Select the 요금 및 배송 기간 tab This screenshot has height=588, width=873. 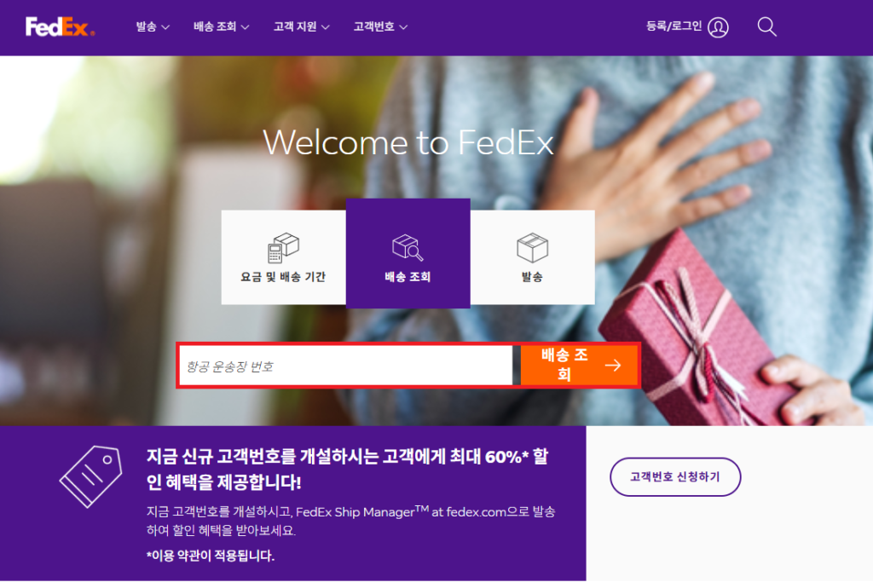[283, 257]
